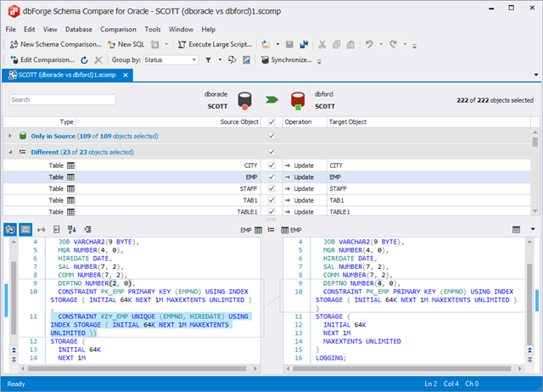This screenshot has width=543, height=392.
Task: Click the Undo arrow icon
Action: click(369, 44)
